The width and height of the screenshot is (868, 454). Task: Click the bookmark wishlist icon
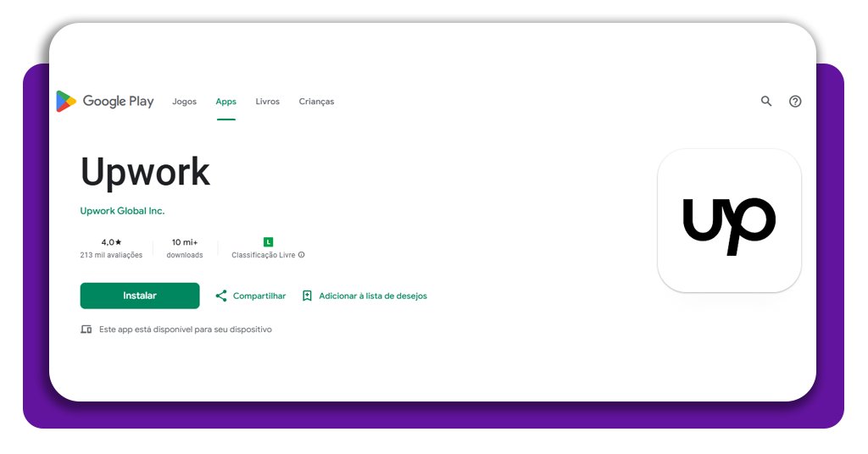(307, 296)
